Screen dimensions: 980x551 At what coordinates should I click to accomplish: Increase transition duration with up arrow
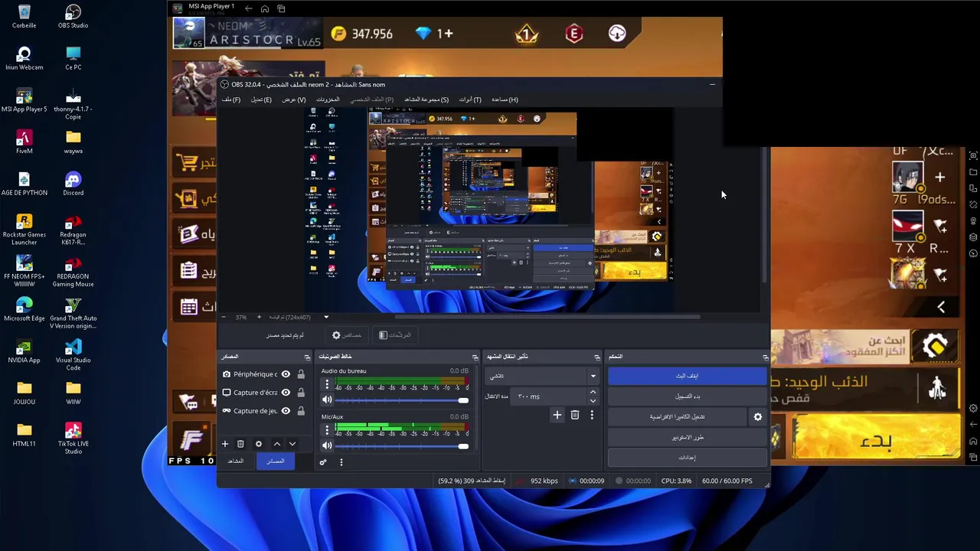pyautogui.click(x=593, y=393)
